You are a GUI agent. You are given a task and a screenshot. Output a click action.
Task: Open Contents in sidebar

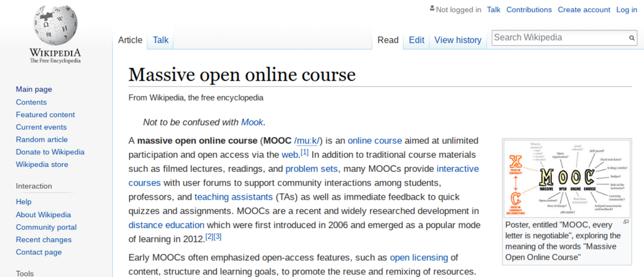click(x=31, y=102)
